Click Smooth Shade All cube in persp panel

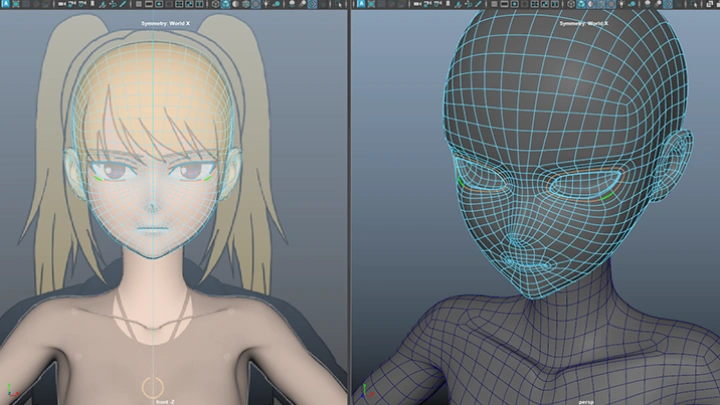pyautogui.click(x=582, y=4)
